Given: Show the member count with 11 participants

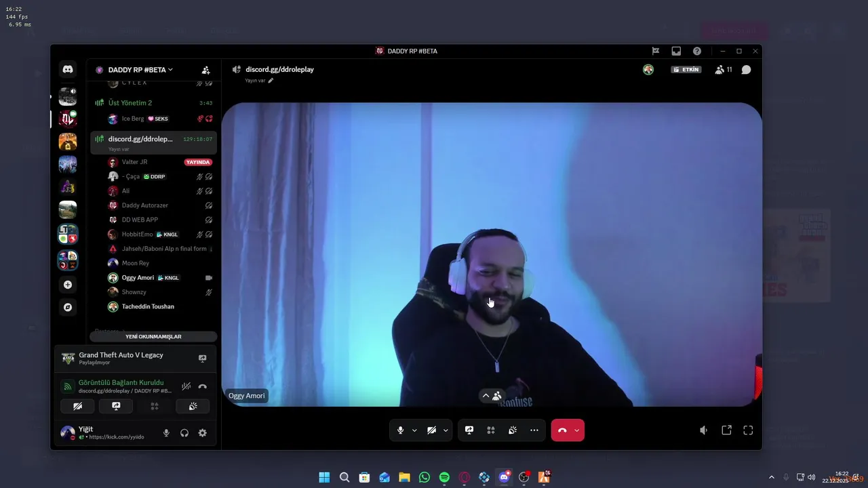Looking at the screenshot, I should (724, 70).
